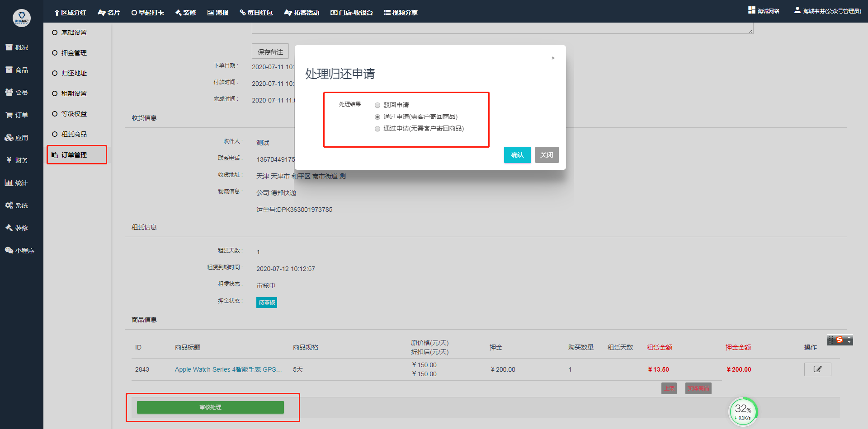Click the 商品规格 value 5天
This screenshot has height=429, width=868.
pos(298,369)
